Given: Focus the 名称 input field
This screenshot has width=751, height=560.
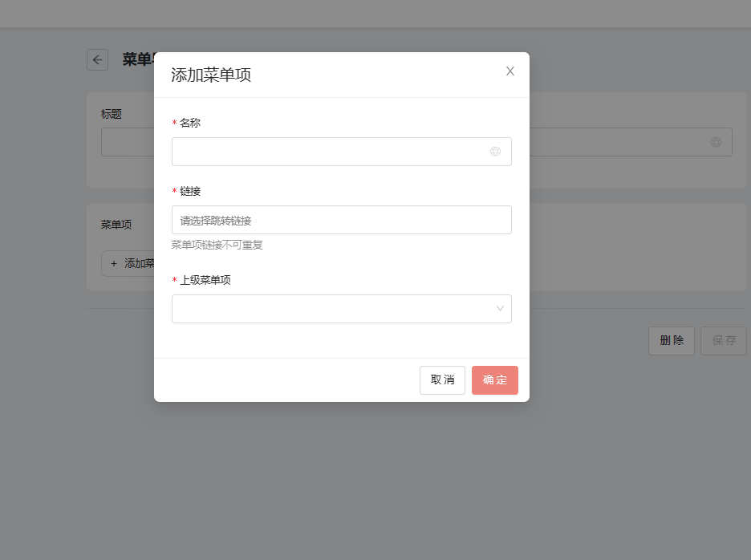Looking at the screenshot, I should (x=342, y=152).
